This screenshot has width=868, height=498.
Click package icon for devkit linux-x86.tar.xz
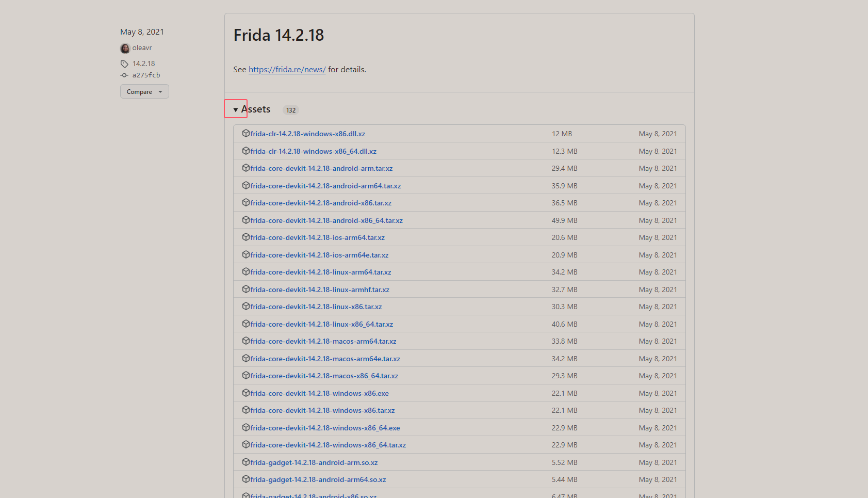click(x=246, y=306)
